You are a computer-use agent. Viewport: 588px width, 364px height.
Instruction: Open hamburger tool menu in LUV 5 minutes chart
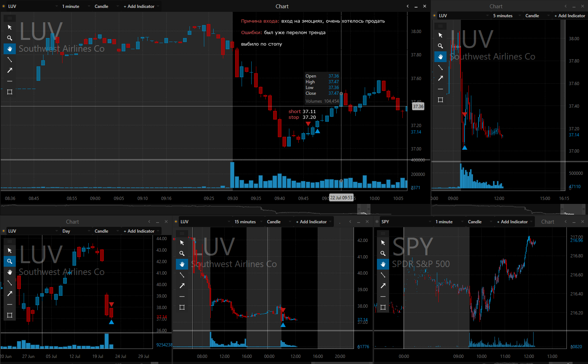tap(440, 26)
